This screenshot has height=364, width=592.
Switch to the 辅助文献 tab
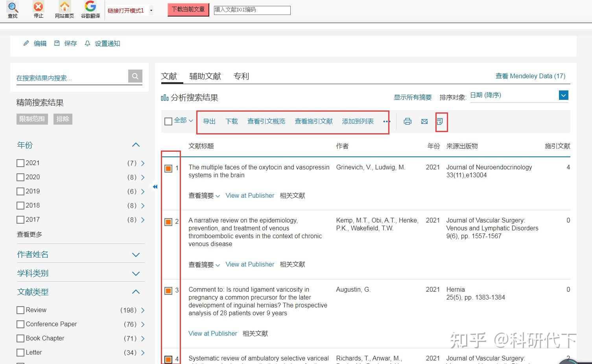coord(205,76)
